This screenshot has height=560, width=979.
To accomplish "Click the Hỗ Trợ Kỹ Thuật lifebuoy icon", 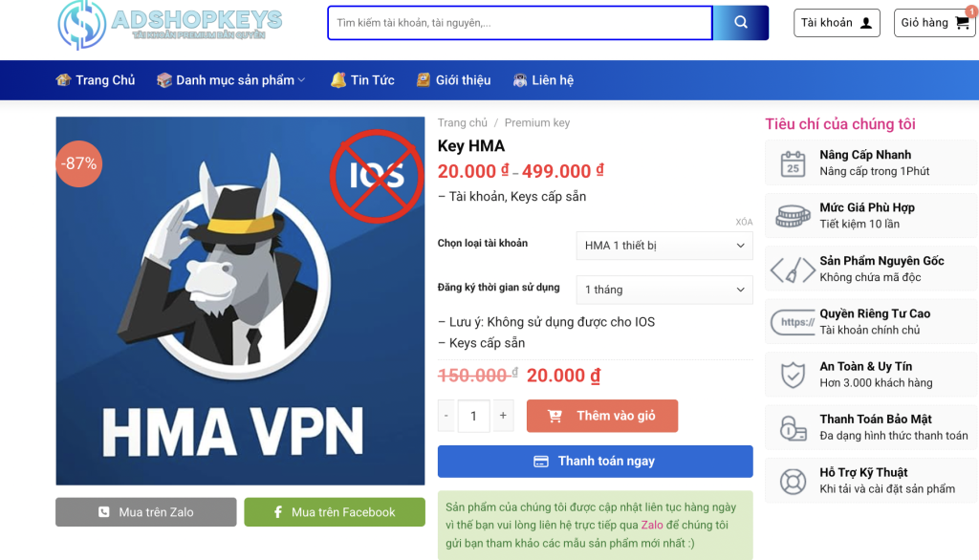I will tap(793, 482).
